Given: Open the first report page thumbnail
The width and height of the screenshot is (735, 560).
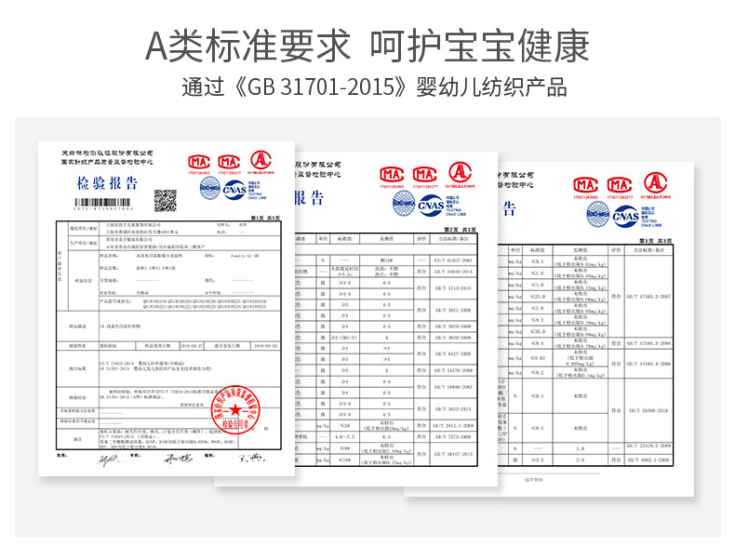Looking at the screenshot, I should click(x=167, y=308).
